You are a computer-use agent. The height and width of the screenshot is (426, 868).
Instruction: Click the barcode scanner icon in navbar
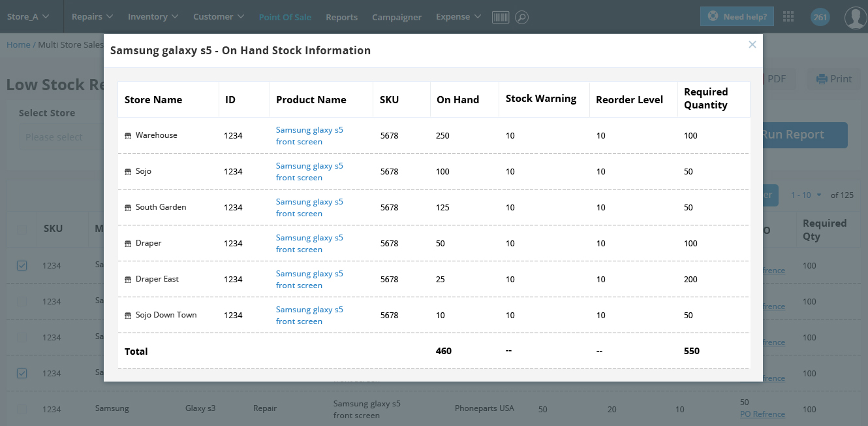click(501, 17)
